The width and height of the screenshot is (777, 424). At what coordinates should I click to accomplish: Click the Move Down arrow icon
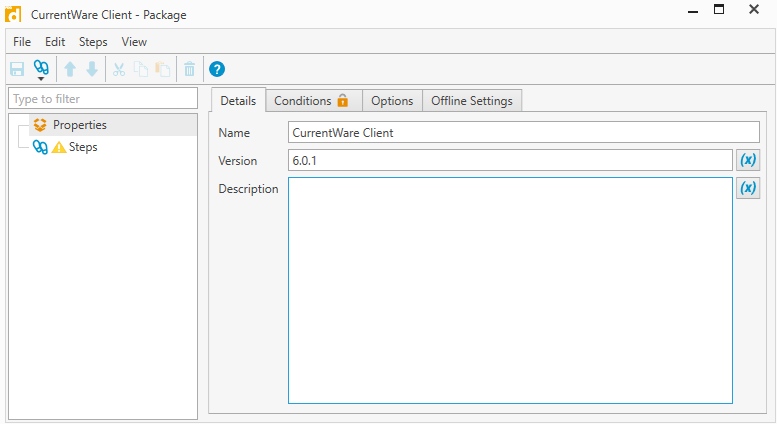[x=92, y=69]
